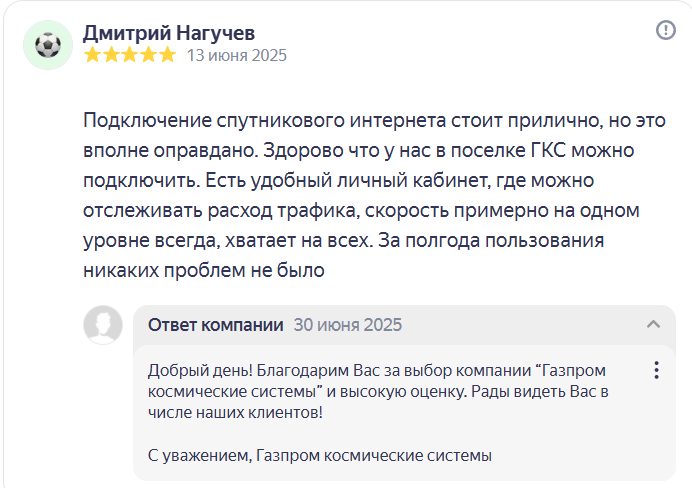
Task: Click the review line starting "отслеживать расход трафика"
Action: click(361, 210)
